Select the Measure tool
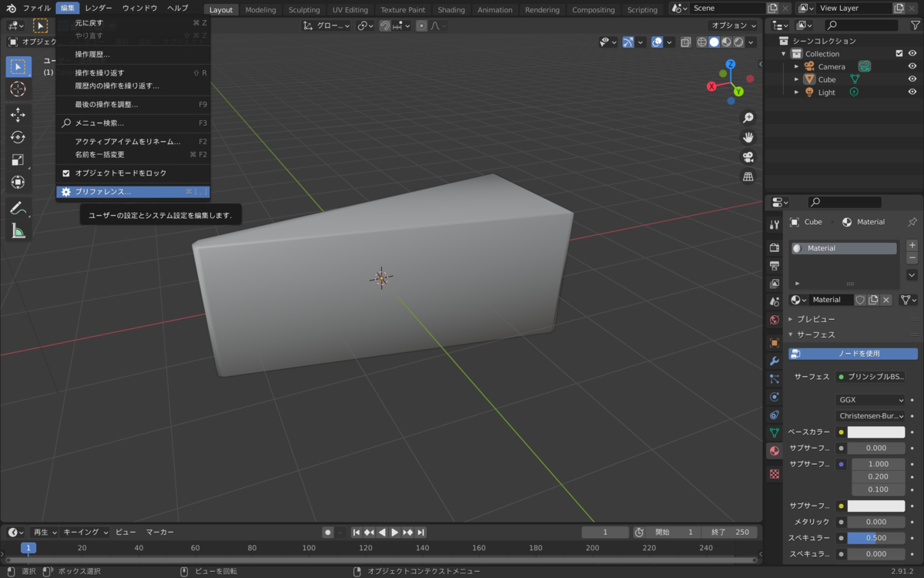Image resolution: width=924 pixels, height=578 pixels. pyautogui.click(x=18, y=231)
